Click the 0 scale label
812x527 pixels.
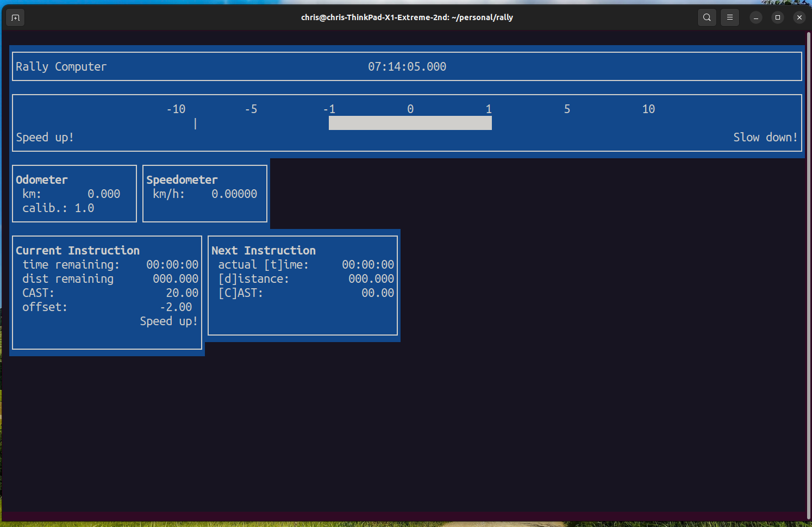tap(410, 109)
